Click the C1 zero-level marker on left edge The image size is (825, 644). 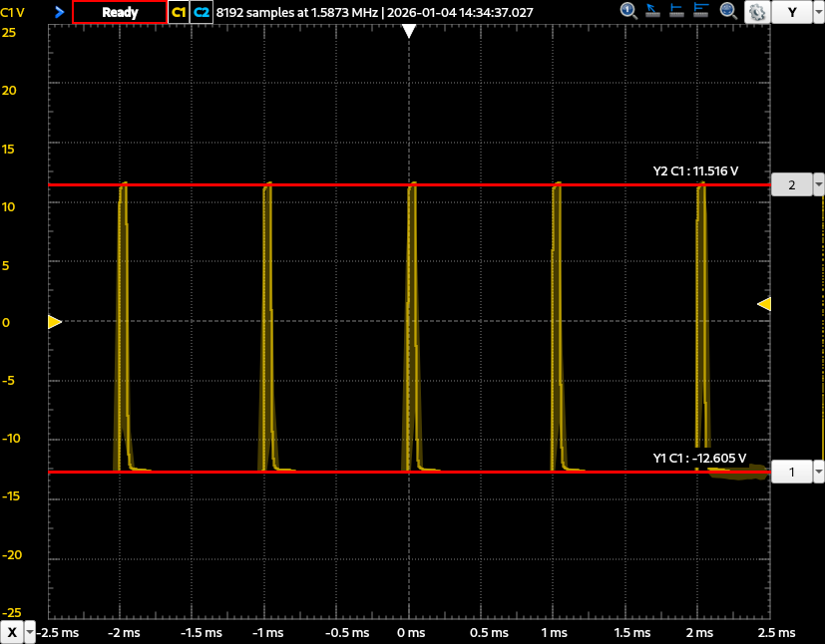coord(54,322)
